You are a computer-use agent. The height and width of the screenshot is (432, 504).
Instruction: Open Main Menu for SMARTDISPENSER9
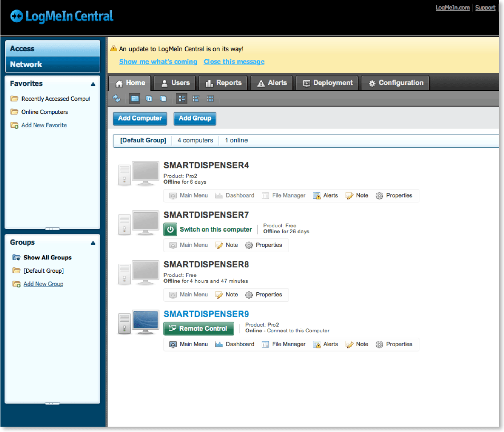click(x=189, y=344)
